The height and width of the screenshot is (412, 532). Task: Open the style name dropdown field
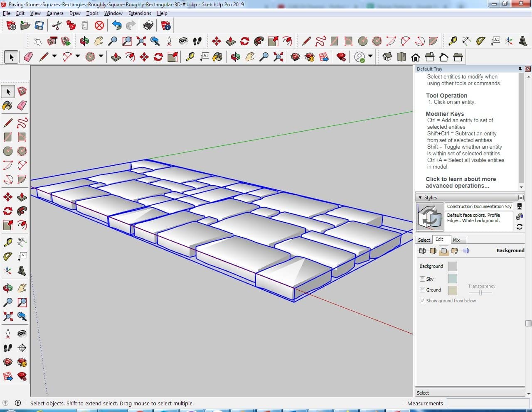[x=479, y=206]
